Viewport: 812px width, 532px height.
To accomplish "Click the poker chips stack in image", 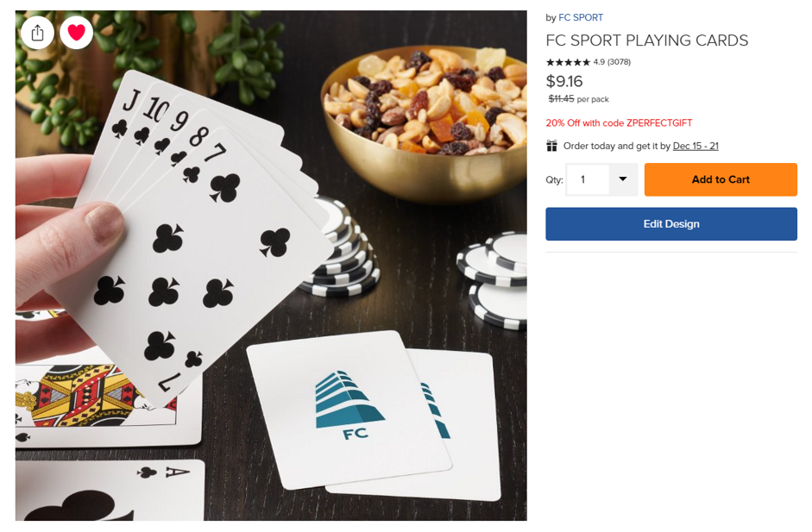I will pos(342,248).
